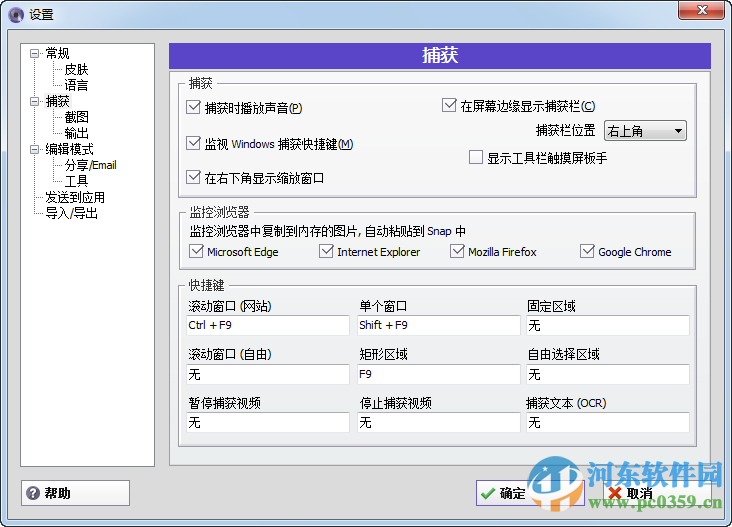Collapse the 编辑模式 tree node

click(34, 149)
